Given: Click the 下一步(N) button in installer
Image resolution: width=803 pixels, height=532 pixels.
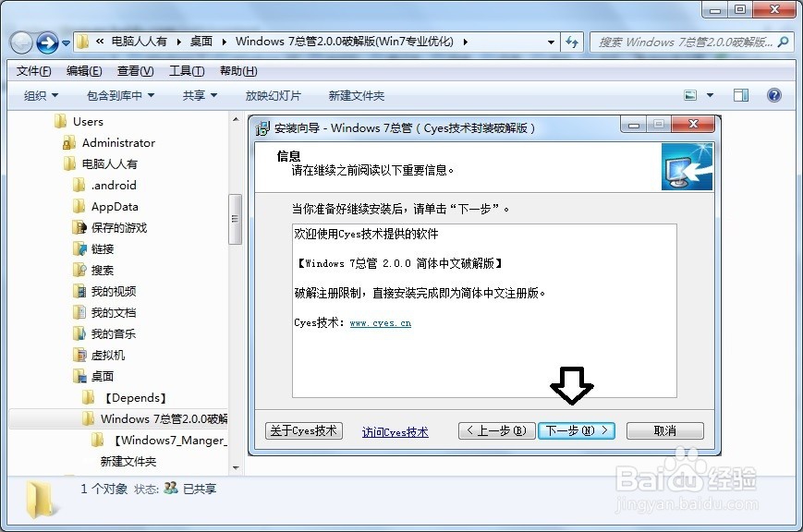Looking at the screenshot, I should click(x=576, y=430).
